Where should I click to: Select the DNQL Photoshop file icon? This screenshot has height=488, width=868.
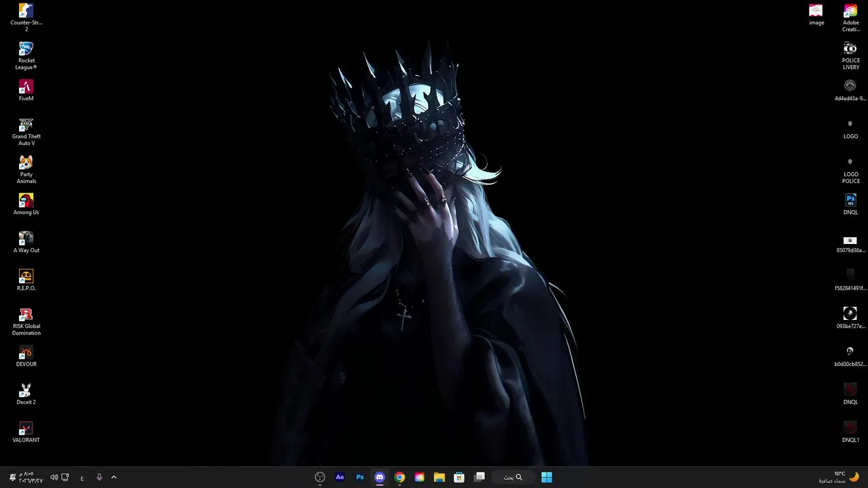pyautogui.click(x=850, y=205)
